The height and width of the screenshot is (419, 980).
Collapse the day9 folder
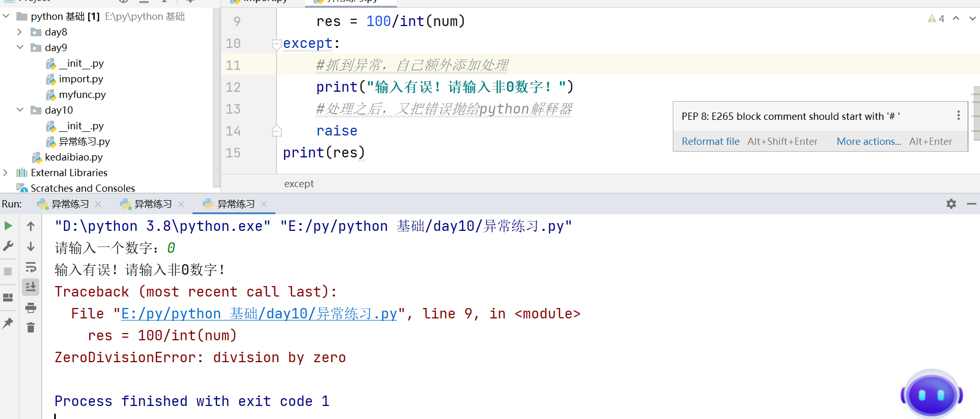coord(20,47)
